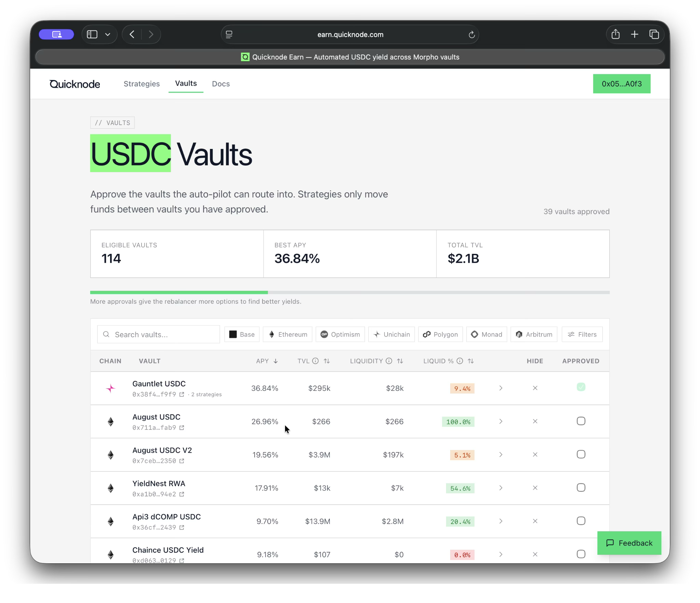The width and height of the screenshot is (700, 603).
Task: Hide the August USDC V2 vault
Action: (x=535, y=455)
